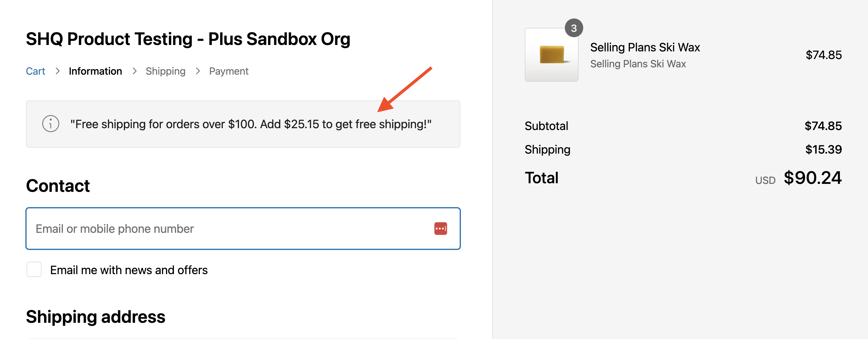Viewport: 868px width, 339px height.
Task: Click the Selling Plans Ski Wax product title
Action: (645, 47)
